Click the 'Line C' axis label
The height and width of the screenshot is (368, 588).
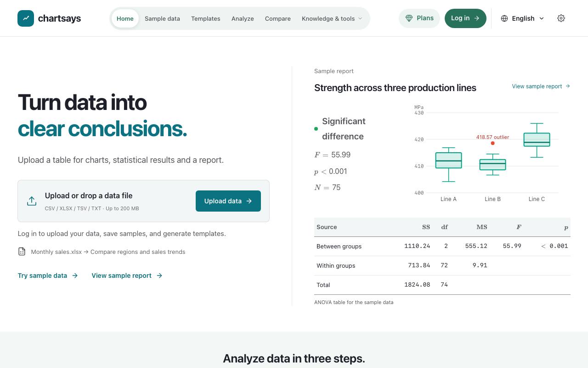tap(537, 199)
